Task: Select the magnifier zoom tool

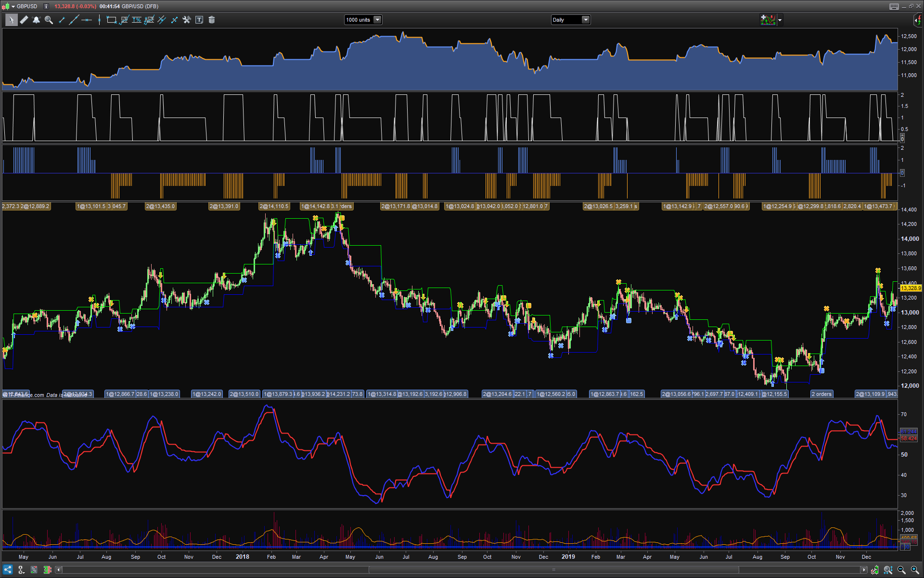Action: [49, 20]
